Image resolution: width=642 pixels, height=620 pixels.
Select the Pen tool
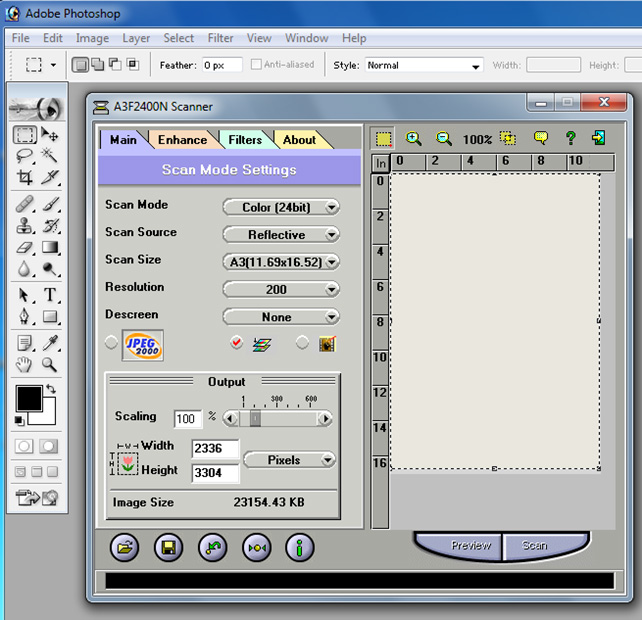(x=24, y=317)
